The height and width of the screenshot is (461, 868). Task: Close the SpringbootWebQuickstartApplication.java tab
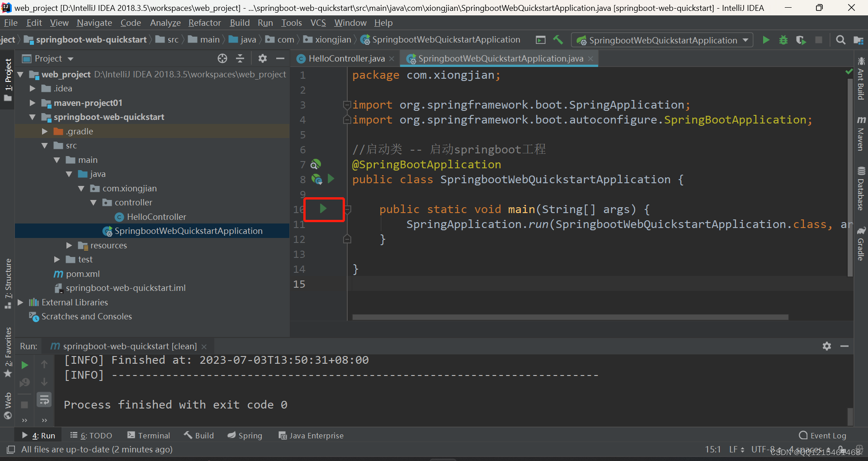coord(590,59)
